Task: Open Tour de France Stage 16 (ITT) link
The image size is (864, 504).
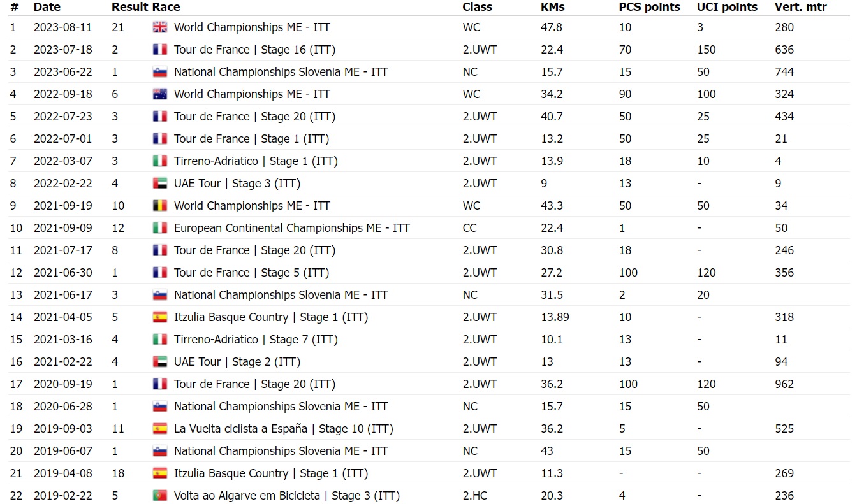Action: pyautogui.click(x=254, y=50)
